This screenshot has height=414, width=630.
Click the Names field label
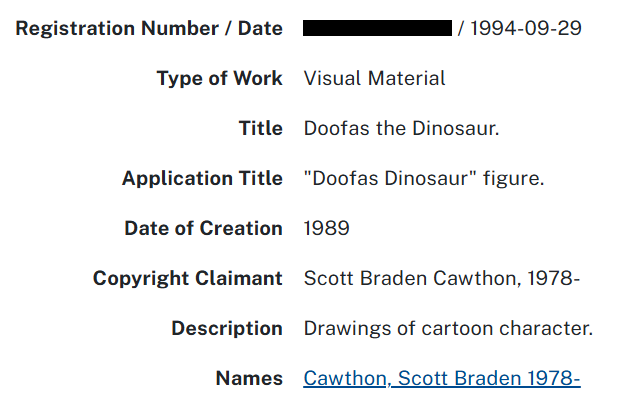pos(249,378)
